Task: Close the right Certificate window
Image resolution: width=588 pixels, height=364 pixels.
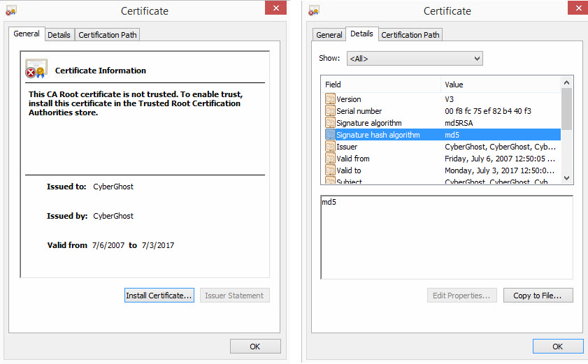Action: point(578,8)
